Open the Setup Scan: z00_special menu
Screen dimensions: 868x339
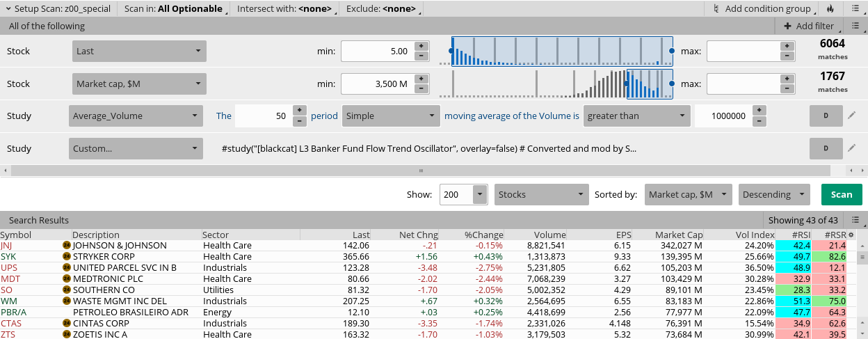pos(58,8)
